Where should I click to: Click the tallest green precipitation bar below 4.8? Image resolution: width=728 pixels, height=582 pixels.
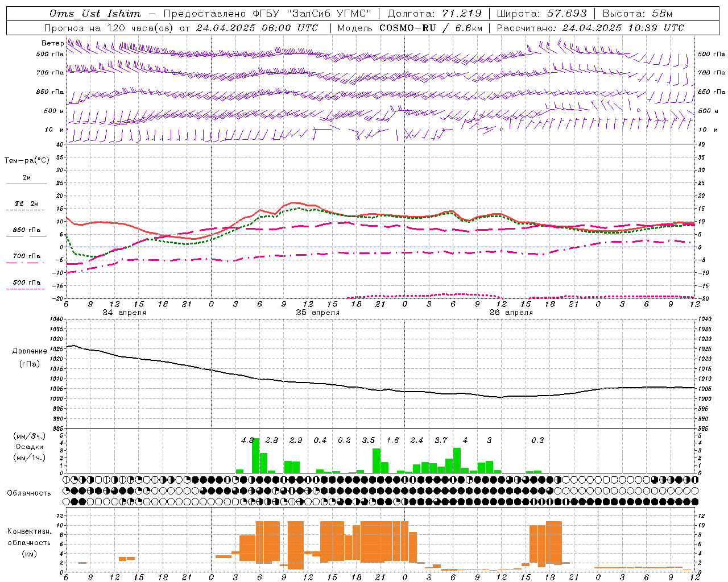coord(255,456)
